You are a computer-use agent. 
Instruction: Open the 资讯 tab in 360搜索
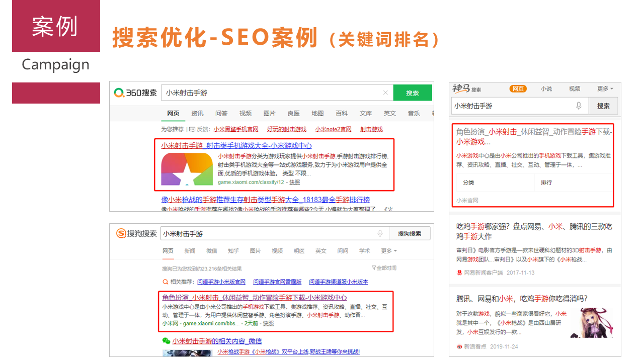pyautogui.click(x=197, y=113)
